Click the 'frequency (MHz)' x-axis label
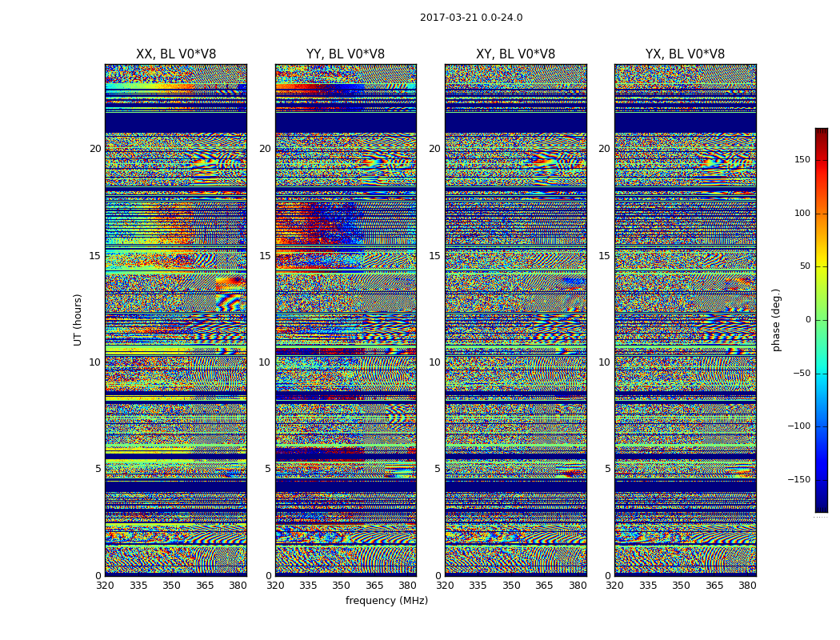The width and height of the screenshot is (840, 640). point(386,600)
